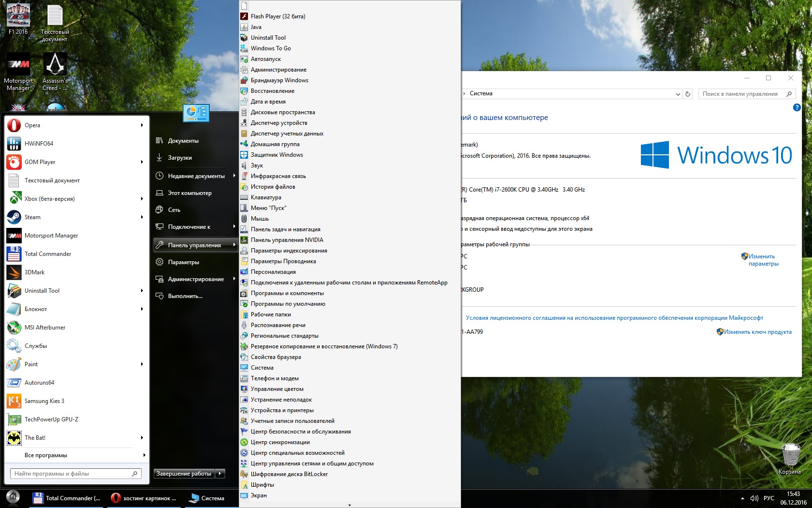Screen dimensions: 812x508
Task: Focus the Найти программы и файлы search field
Action: pos(75,474)
